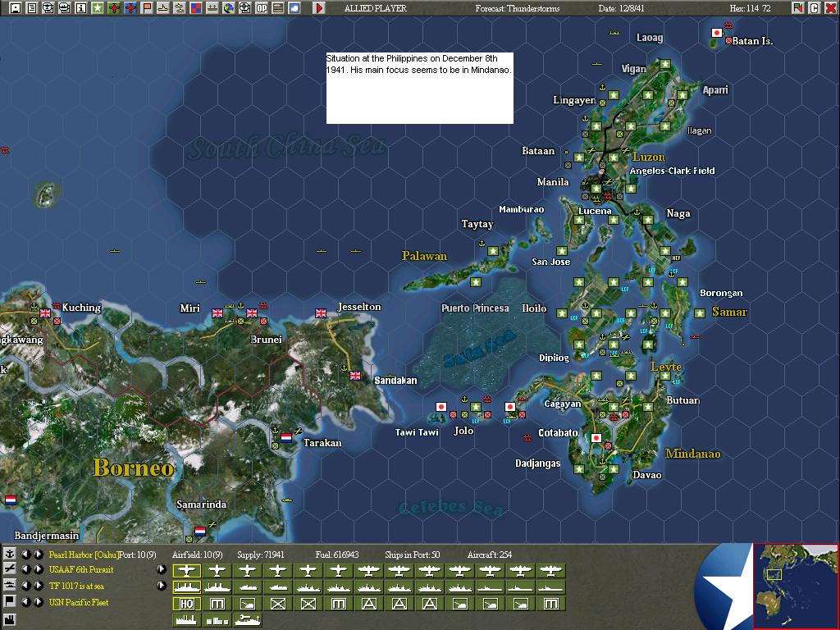Click the Dutch flag marker at Samarinda
Screen dimensions: 840x630
200,531
